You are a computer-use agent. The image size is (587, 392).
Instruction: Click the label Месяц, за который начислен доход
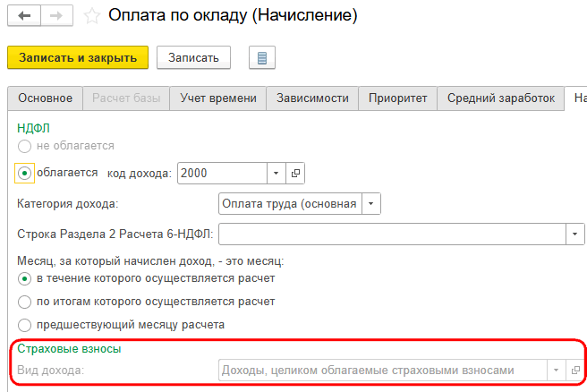pyautogui.click(x=150, y=260)
